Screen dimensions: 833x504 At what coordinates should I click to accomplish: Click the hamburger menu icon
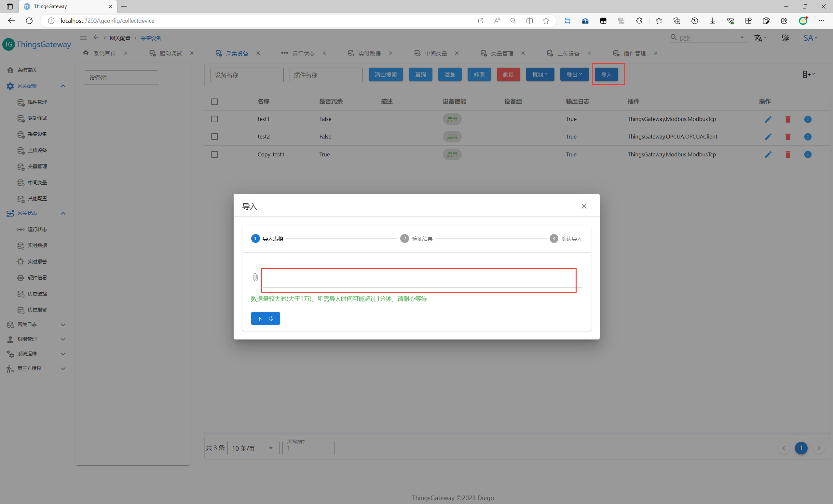[x=83, y=38]
